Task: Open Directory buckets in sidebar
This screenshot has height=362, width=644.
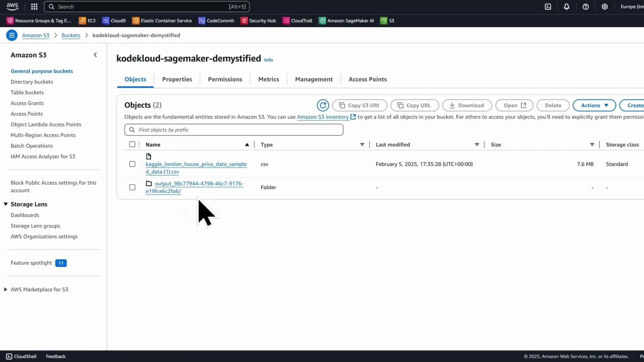Action: (x=32, y=82)
